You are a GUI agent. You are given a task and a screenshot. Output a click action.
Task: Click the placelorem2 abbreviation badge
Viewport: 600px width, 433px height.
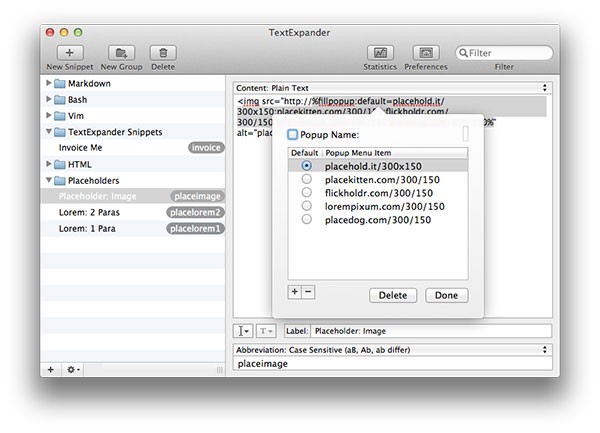click(x=195, y=212)
